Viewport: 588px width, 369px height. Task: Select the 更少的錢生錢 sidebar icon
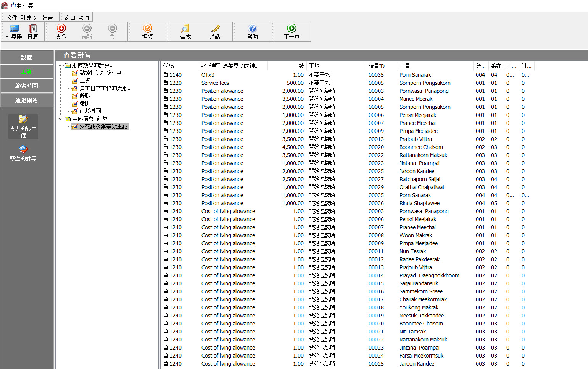(23, 126)
